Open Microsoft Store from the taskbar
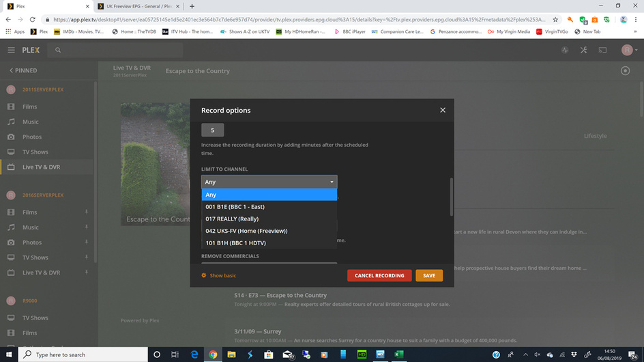644x362 pixels. 269,354
